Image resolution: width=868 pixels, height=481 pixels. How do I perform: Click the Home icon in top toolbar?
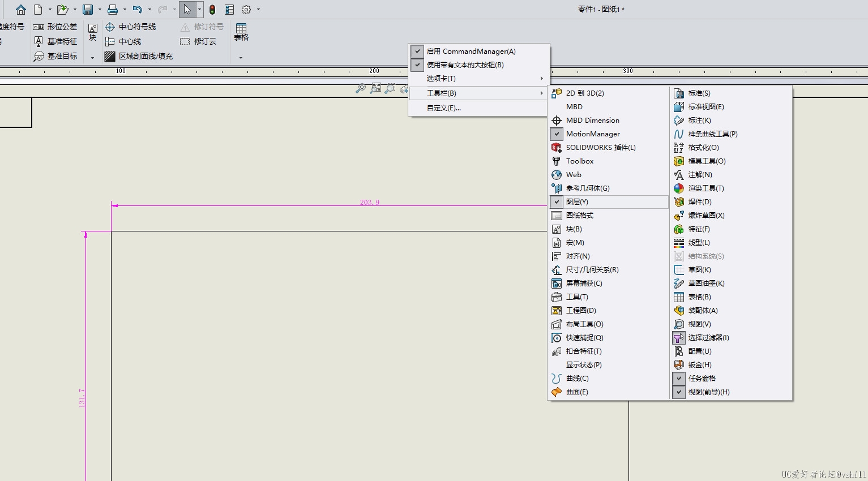click(21, 10)
